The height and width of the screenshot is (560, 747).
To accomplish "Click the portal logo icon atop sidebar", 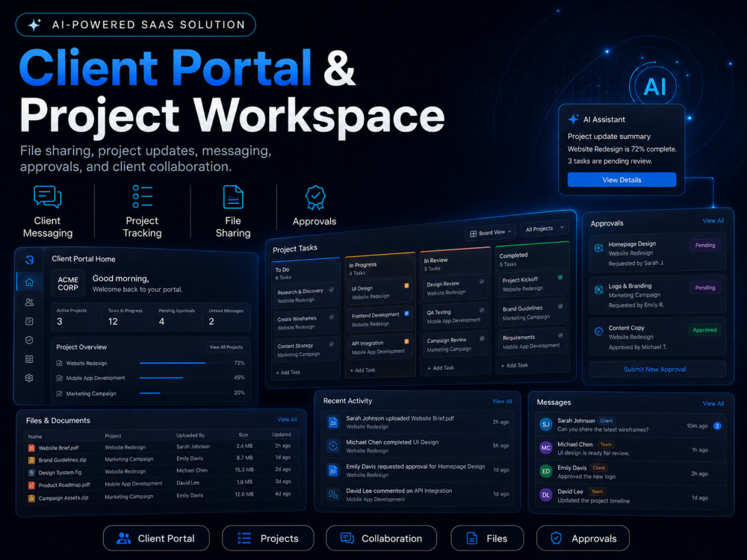I will 30,260.
